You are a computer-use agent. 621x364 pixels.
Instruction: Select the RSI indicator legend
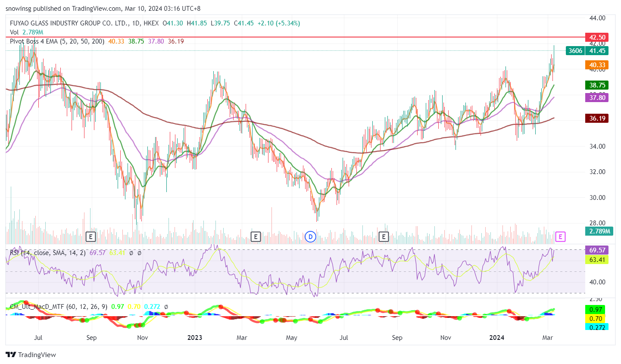[x=47, y=253]
